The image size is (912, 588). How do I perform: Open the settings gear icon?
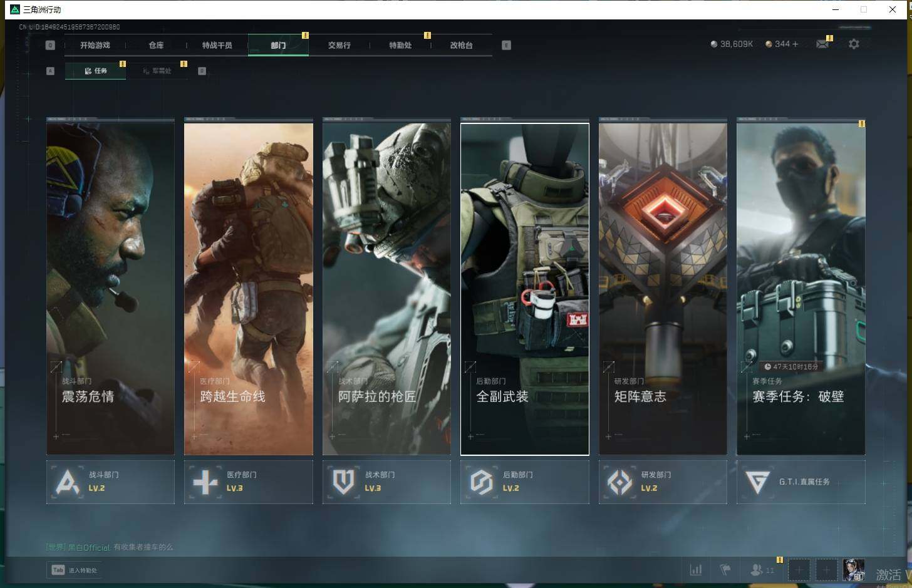854,44
